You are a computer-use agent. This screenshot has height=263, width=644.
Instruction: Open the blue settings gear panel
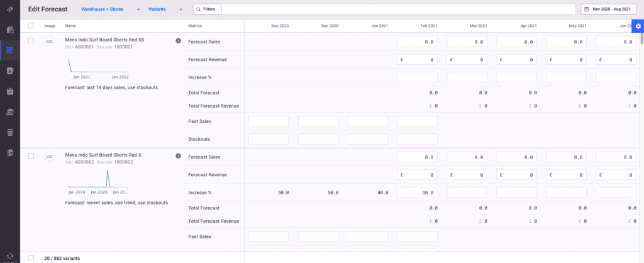638,26
